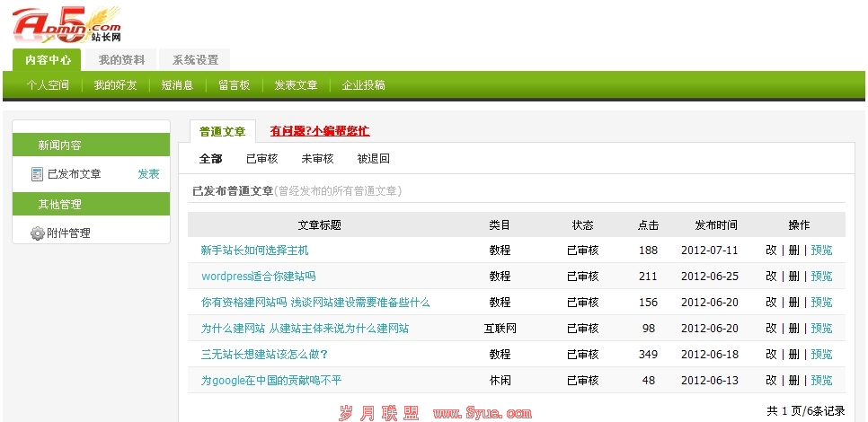The width and height of the screenshot is (868, 422).
Task: Open 发表文章 in the navigation bar
Action: tap(296, 85)
